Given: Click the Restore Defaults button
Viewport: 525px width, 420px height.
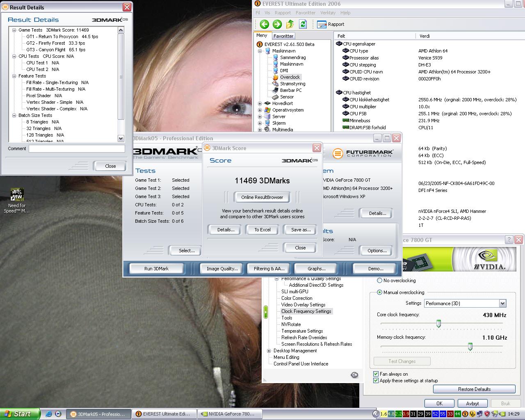Looking at the screenshot, I should (474, 389).
